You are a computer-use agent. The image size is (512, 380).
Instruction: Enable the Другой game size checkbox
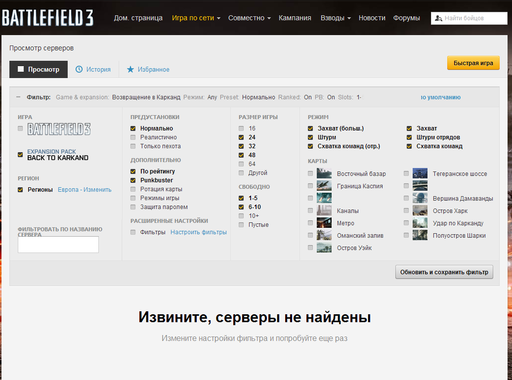(x=241, y=173)
